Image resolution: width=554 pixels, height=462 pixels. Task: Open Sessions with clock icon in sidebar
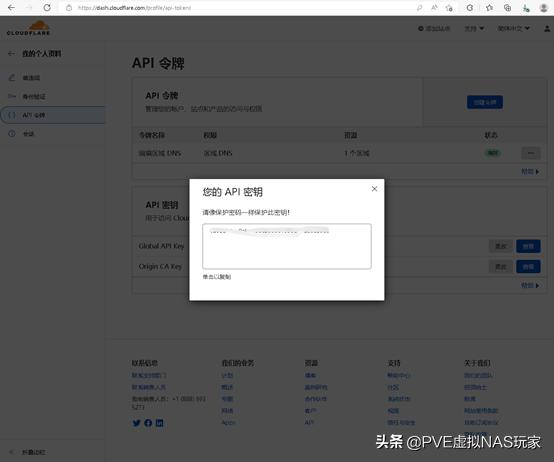[22, 134]
